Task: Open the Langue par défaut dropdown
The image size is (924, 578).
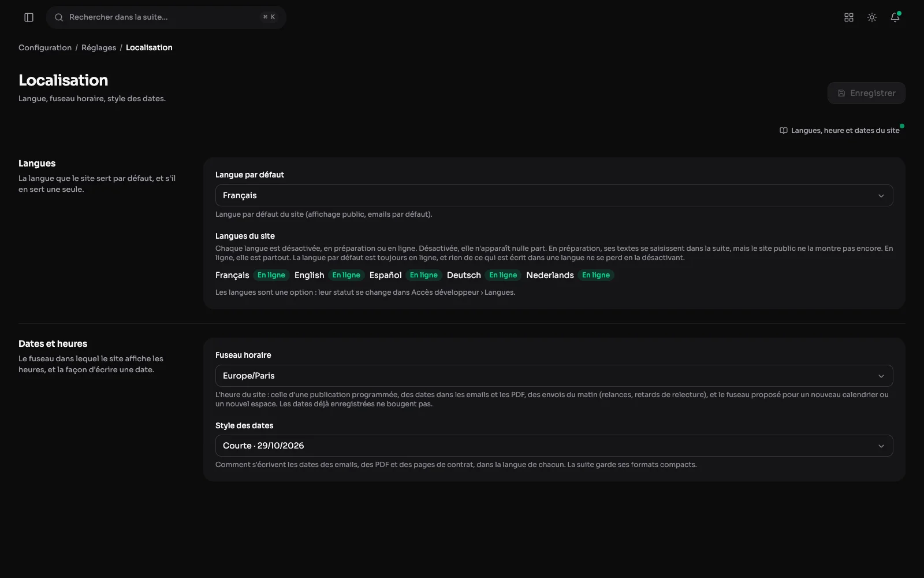Action: click(554, 195)
